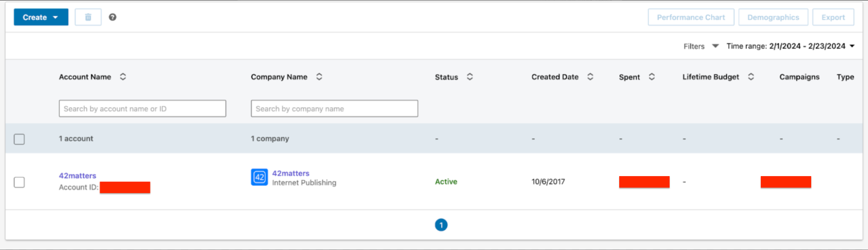Screen dimensions: 868x250
Task: Open the Performance Chart view
Action: [691, 17]
